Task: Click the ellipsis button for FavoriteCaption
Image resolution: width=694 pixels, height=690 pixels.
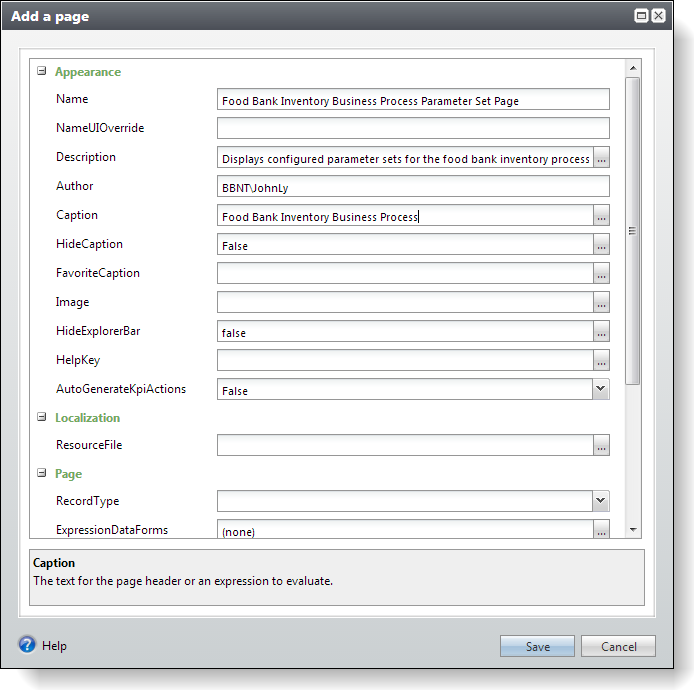Action: pos(601,273)
